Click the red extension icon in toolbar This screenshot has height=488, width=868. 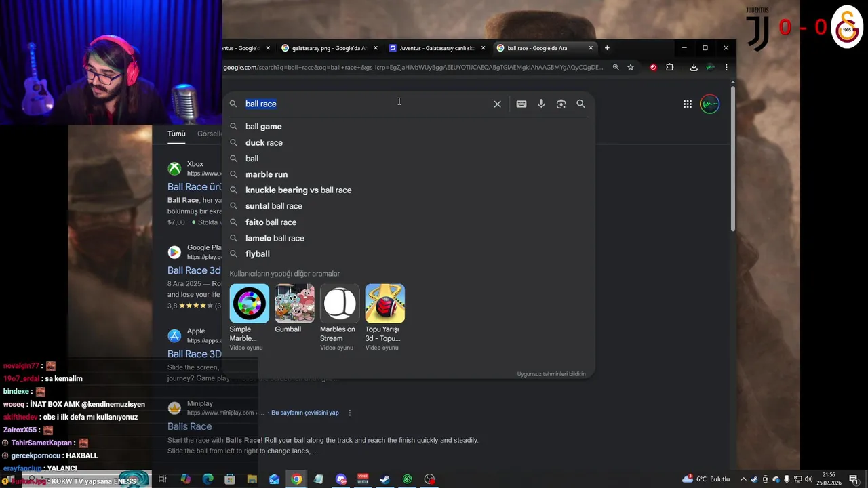pyautogui.click(x=653, y=67)
